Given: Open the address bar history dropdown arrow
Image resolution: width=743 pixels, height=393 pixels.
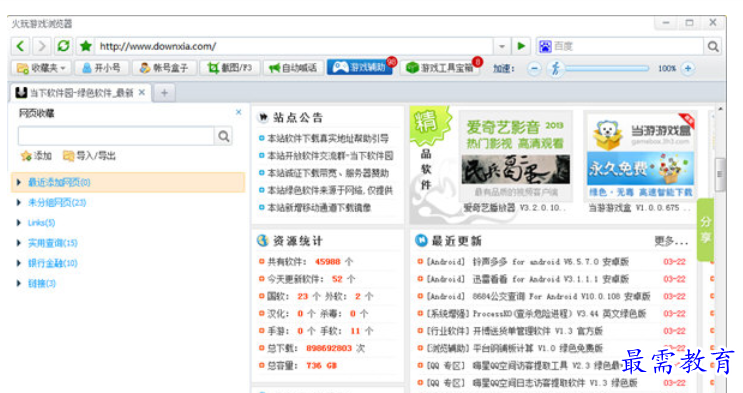Looking at the screenshot, I should click(501, 46).
